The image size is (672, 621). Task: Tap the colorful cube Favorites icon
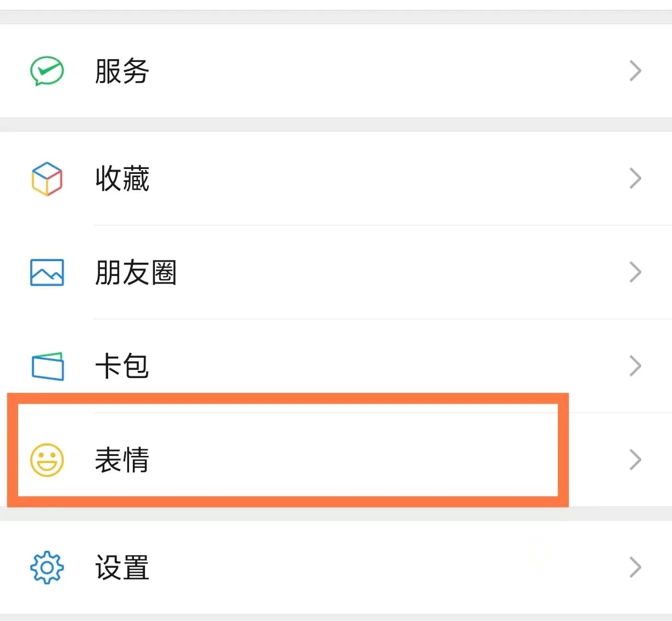coord(47,178)
